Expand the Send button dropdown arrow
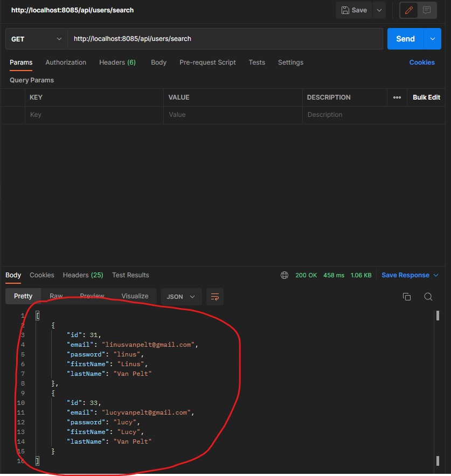451x476 pixels. [x=432, y=39]
